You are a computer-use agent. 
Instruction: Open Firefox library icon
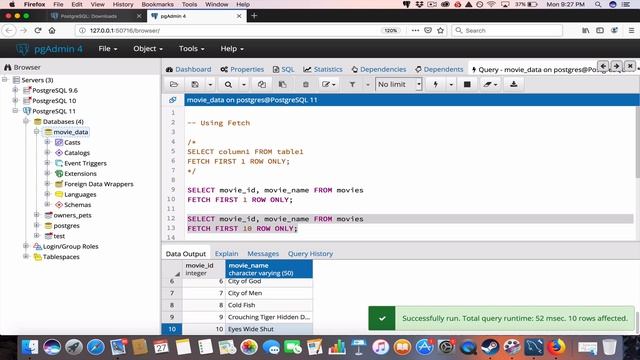click(585, 30)
